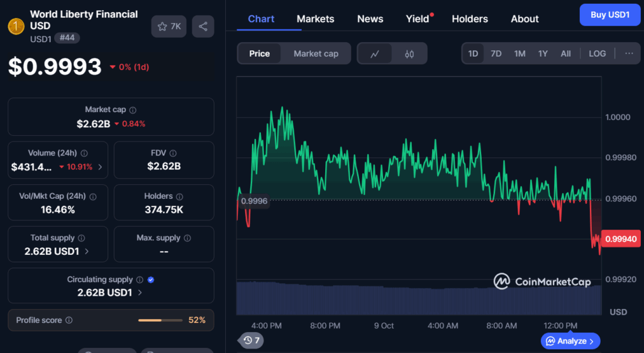
Task: Open the Holders tab
Action: pos(470,19)
